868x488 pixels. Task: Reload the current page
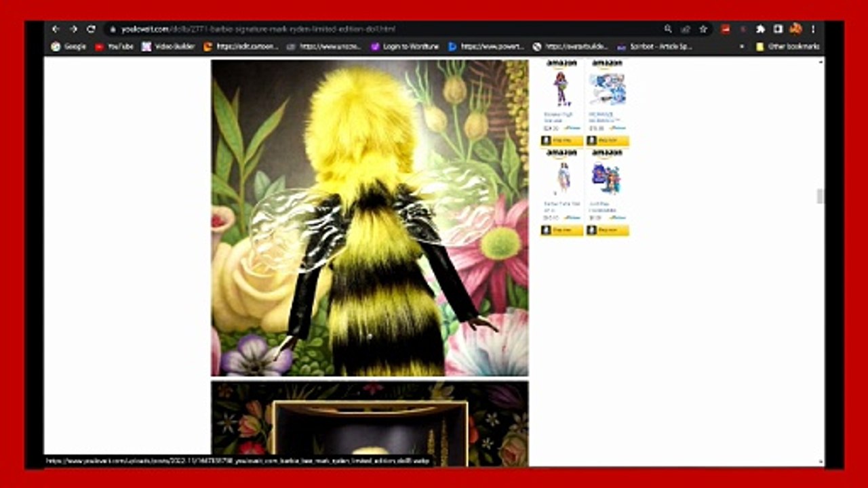(x=91, y=29)
